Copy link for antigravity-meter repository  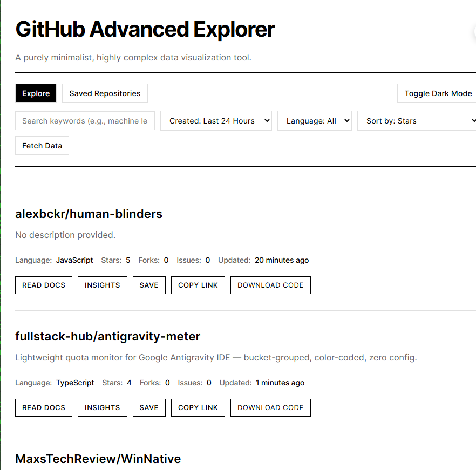pyautogui.click(x=198, y=407)
